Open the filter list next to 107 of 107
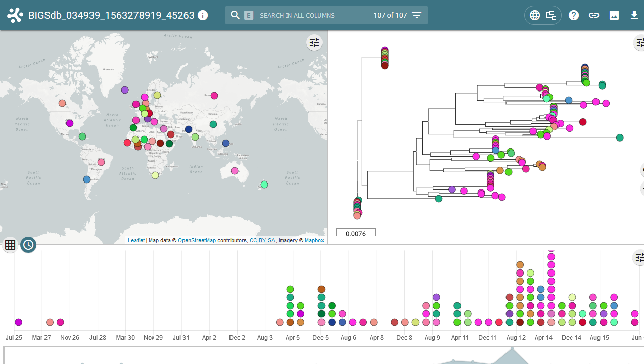Screen dimensions: 644x364 tap(417, 15)
